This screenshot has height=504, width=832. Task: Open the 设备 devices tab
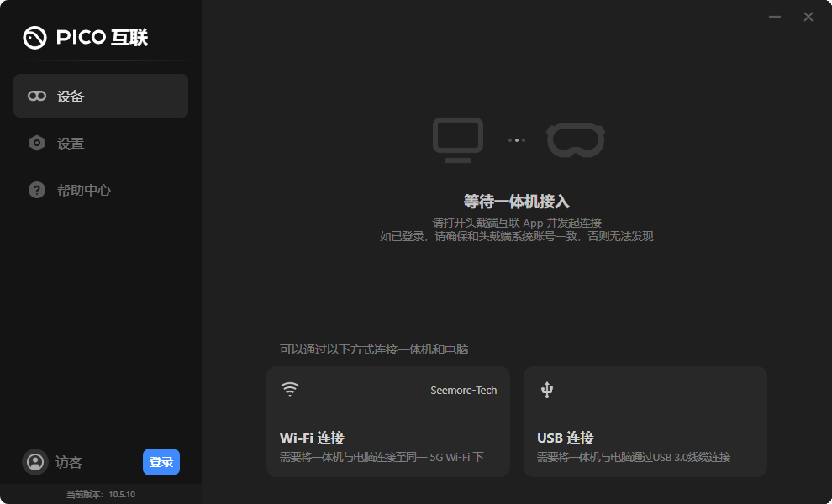[101, 96]
